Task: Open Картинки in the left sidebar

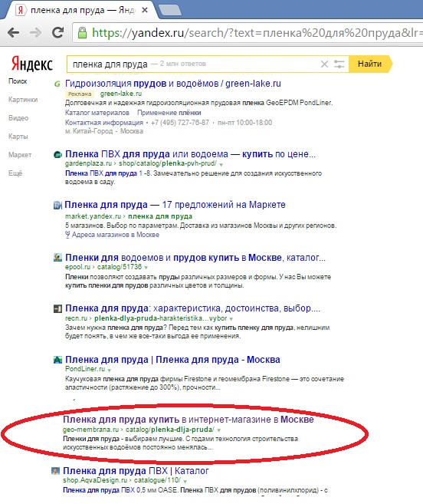Action: click(23, 100)
